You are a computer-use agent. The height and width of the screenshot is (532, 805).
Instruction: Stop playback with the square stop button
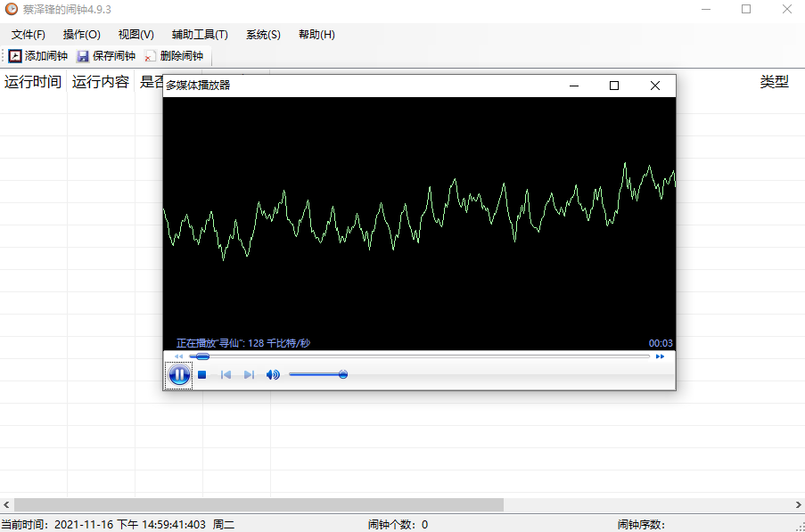pos(202,375)
